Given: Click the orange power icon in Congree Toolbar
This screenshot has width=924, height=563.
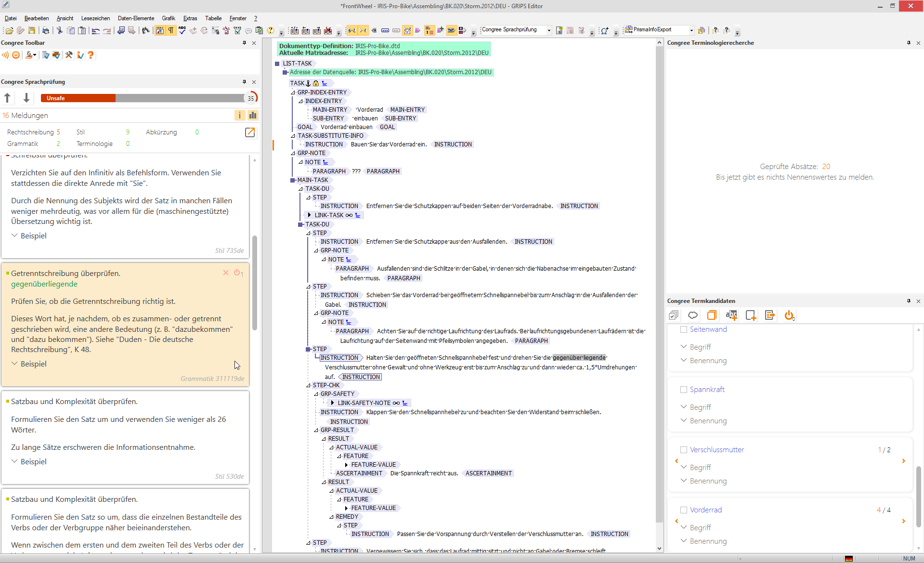Looking at the screenshot, I should point(16,55).
